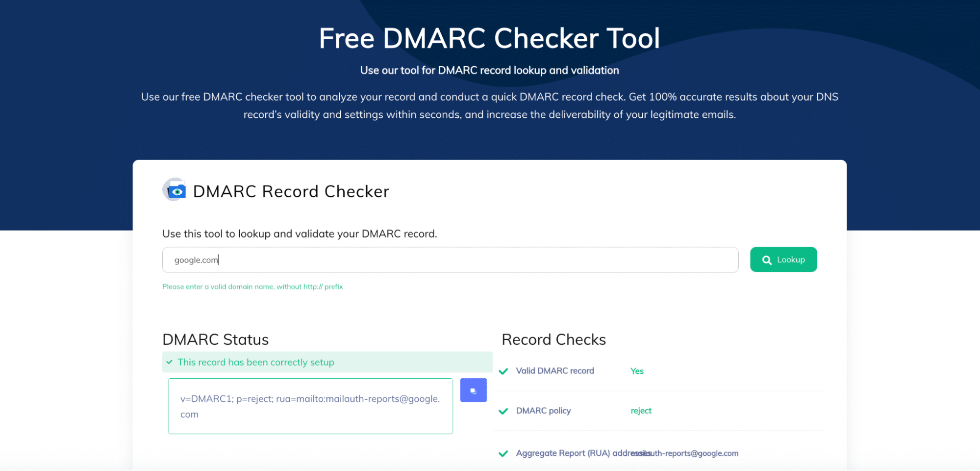The image size is (980, 471).
Task: Click 'Please enter a valid domain name' hint
Action: coord(252,287)
